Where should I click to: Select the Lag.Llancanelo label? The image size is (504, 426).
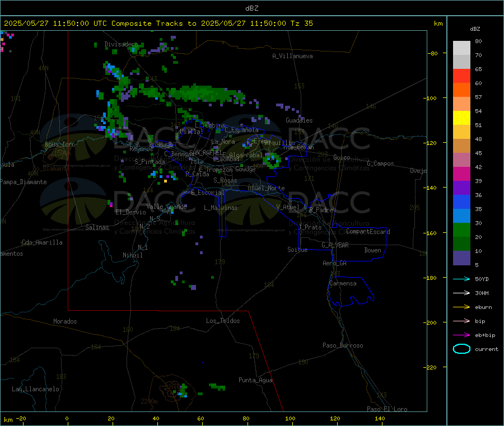click(35, 389)
